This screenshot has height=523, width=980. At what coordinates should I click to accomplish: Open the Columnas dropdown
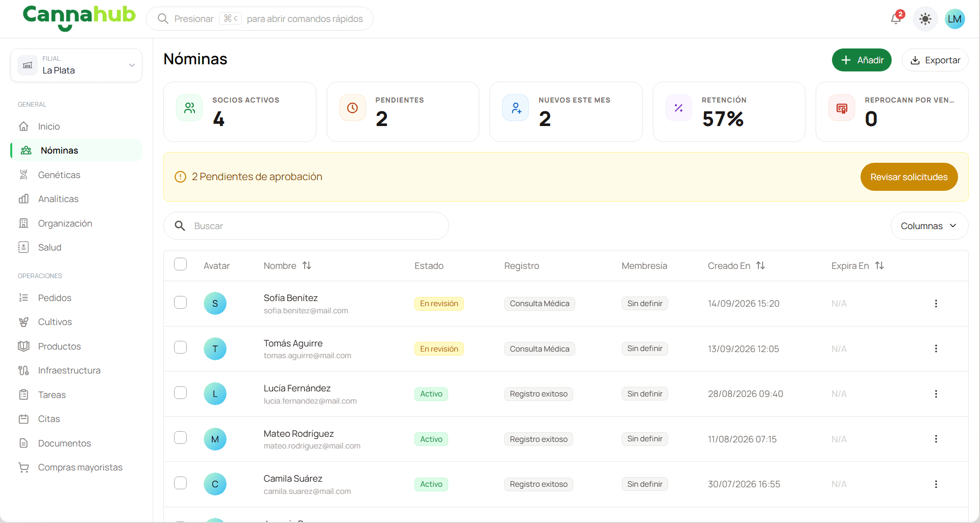pos(929,226)
